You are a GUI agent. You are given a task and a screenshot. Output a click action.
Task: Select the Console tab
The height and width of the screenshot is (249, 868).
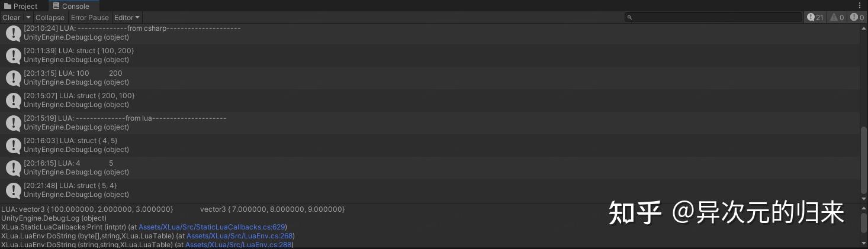point(70,7)
